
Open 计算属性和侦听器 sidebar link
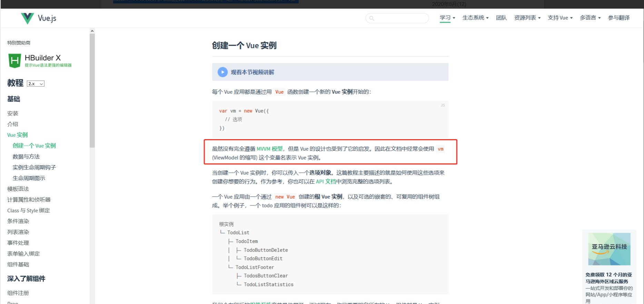coord(29,200)
